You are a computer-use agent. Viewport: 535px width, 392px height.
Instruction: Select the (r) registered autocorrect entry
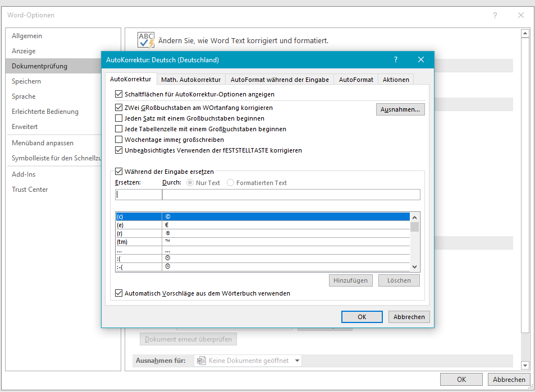pyautogui.click(x=263, y=233)
